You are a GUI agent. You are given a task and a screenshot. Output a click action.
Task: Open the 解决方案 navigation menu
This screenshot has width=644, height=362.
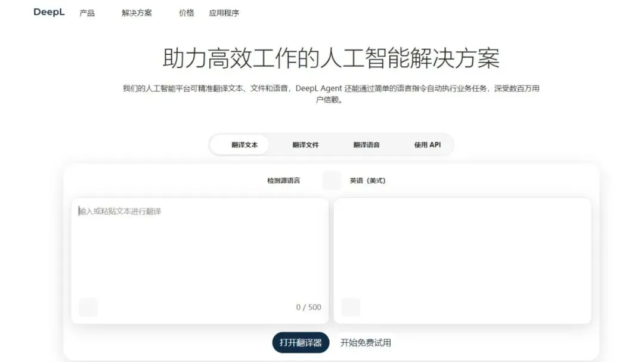137,13
